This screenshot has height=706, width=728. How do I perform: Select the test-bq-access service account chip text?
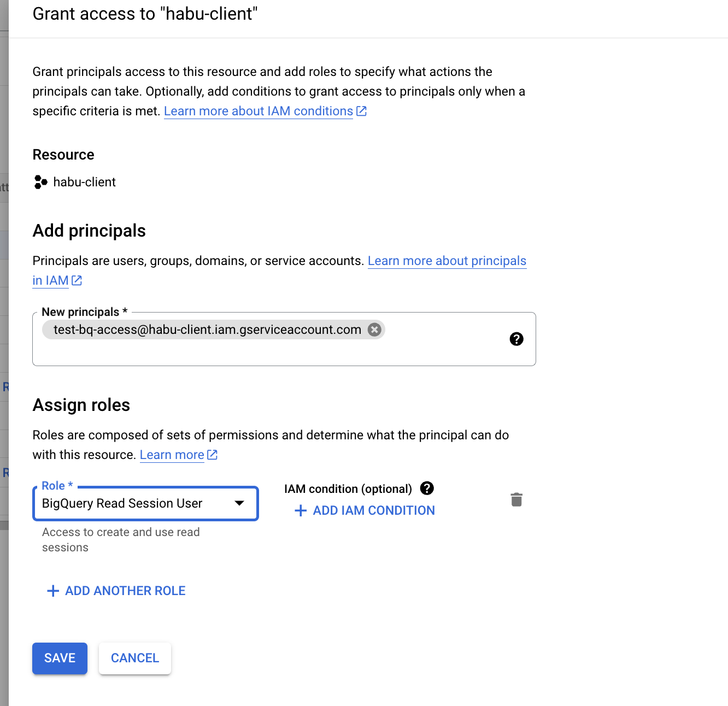207,330
